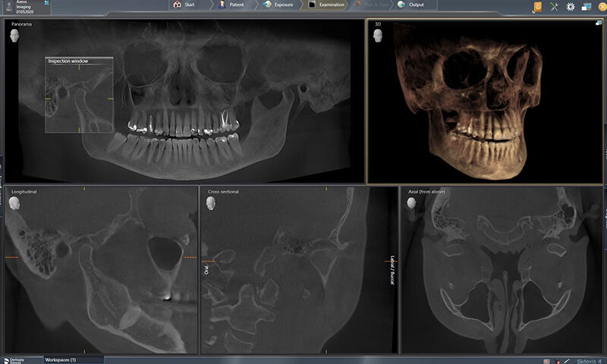Screen dimensions: 607x364
Task: Click the head icon in Longitudinal view
Action: coord(15,204)
